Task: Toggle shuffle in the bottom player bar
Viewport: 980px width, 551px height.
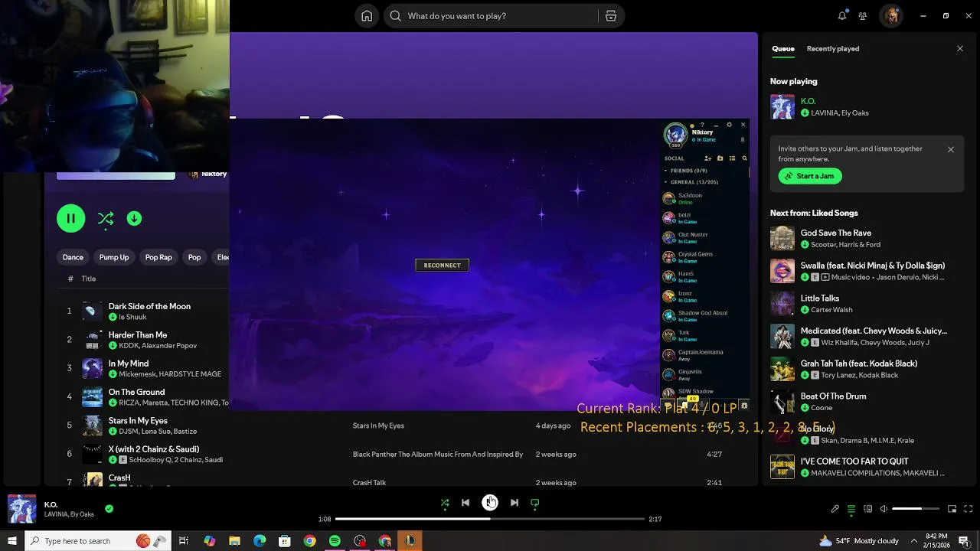Action: pos(445,503)
